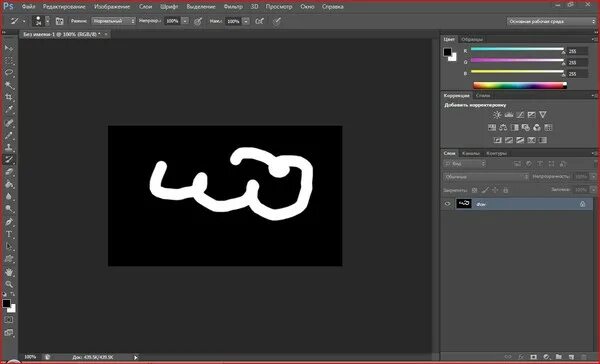This screenshot has width=600, height=364.
Task: Click foreground swatch in Color panel
Action: pyautogui.click(x=447, y=52)
